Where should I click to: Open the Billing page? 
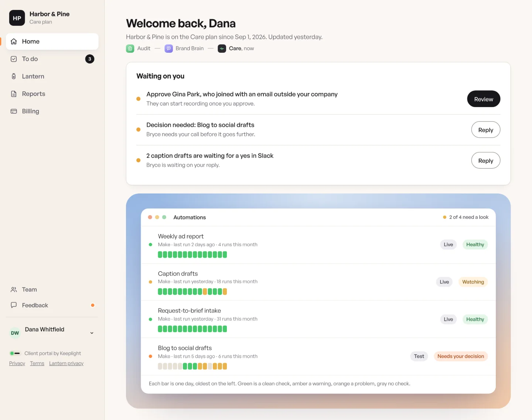coord(52,111)
